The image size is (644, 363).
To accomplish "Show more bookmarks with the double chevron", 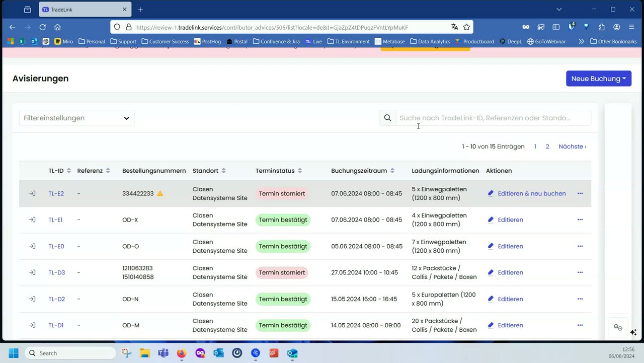I will [581, 41].
